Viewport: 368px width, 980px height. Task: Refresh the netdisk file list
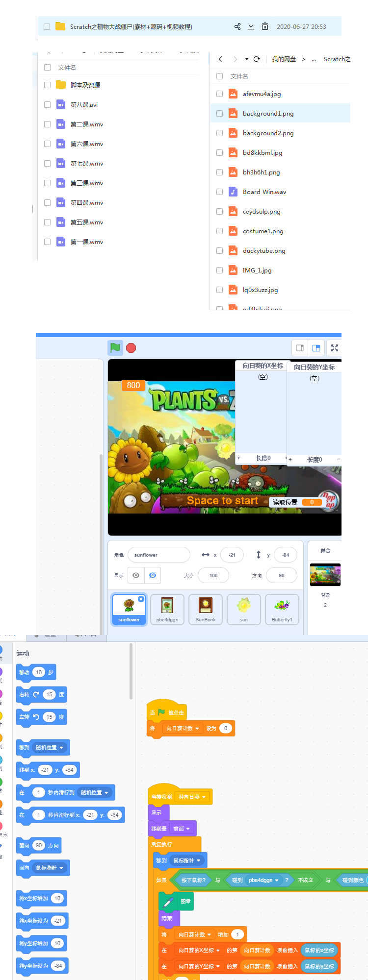(x=257, y=59)
